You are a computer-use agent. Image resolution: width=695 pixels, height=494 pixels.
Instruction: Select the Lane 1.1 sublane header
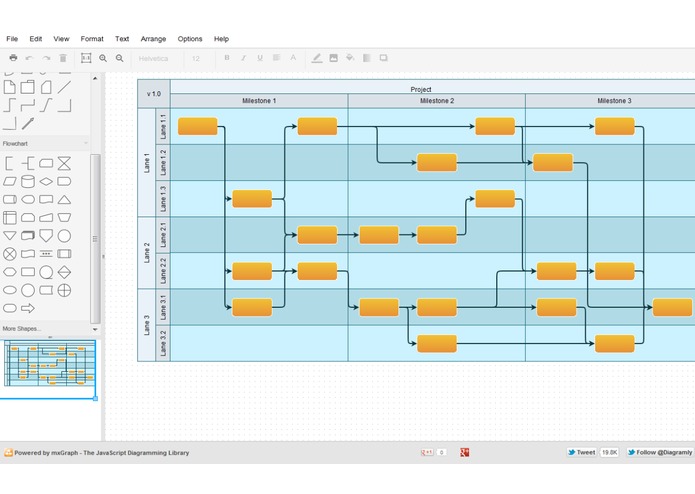(163, 126)
